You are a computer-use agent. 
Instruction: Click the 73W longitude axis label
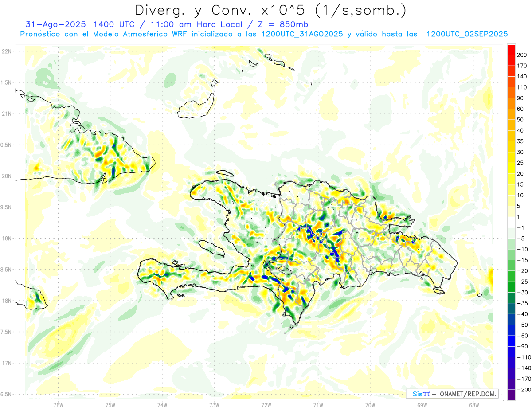pyautogui.click(x=214, y=405)
